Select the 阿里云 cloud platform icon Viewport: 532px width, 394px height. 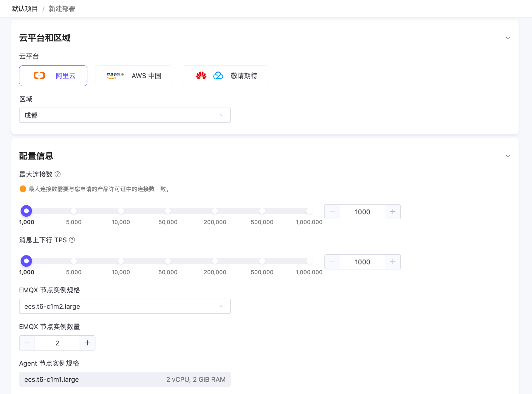pos(39,75)
